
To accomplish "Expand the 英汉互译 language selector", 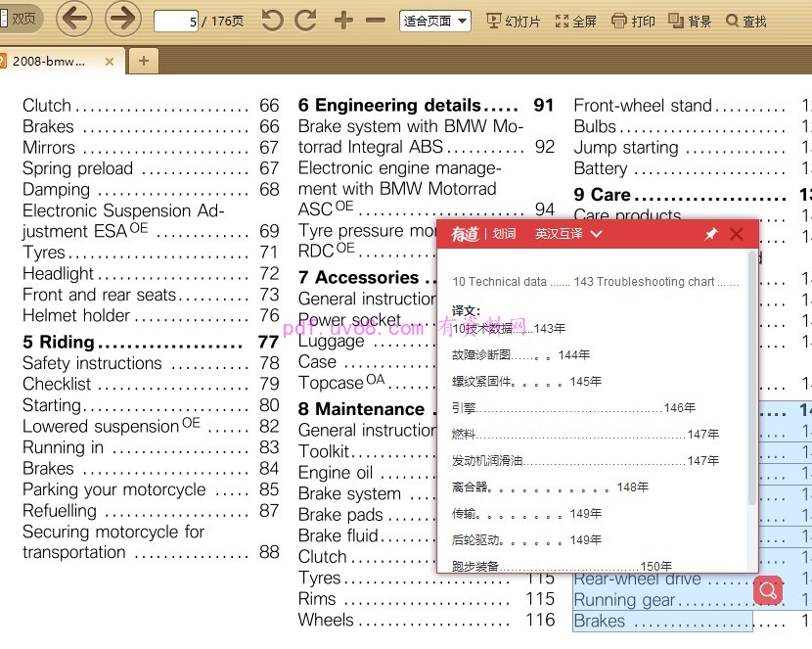I will coord(568,235).
